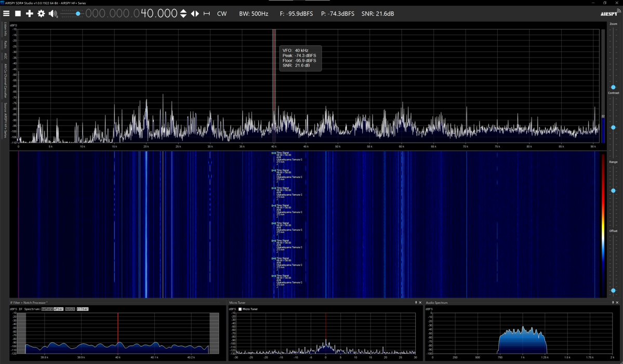623x364 pixels.
Task: Restore the SDR# Studio window
Action: click(x=605, y=3)
